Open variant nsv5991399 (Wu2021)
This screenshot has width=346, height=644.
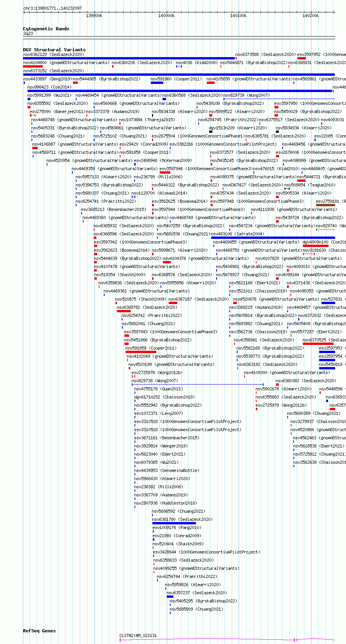pos(49,95)
